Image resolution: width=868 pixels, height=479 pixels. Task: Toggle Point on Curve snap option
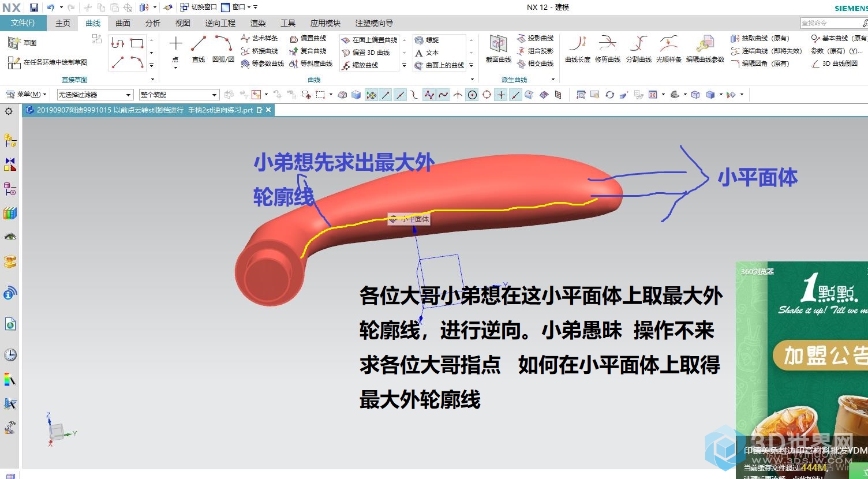click(515, 95)
